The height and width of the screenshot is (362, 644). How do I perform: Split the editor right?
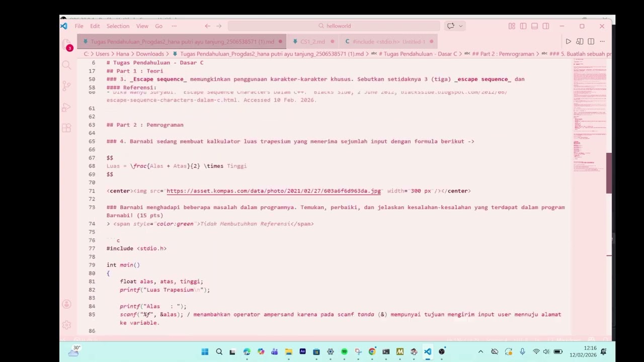tap(591, 42)
